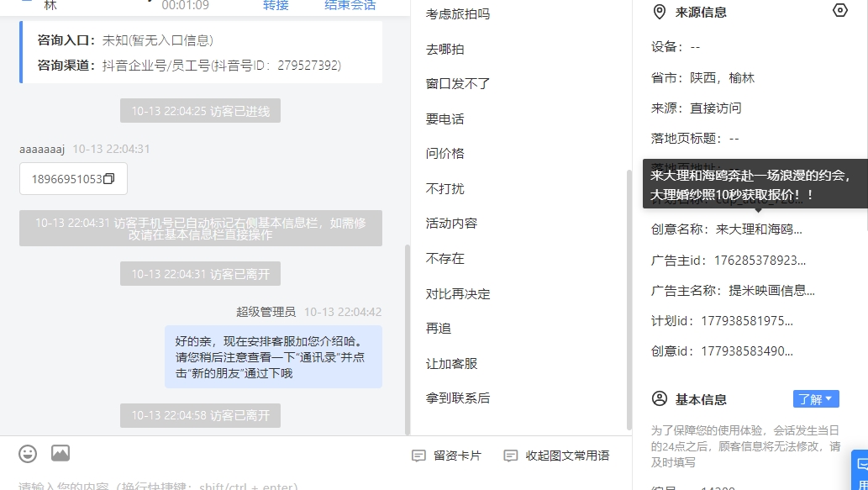The image size is (868, 490).
Task: Open the emoji picker
Action: (x=28, y=454)
